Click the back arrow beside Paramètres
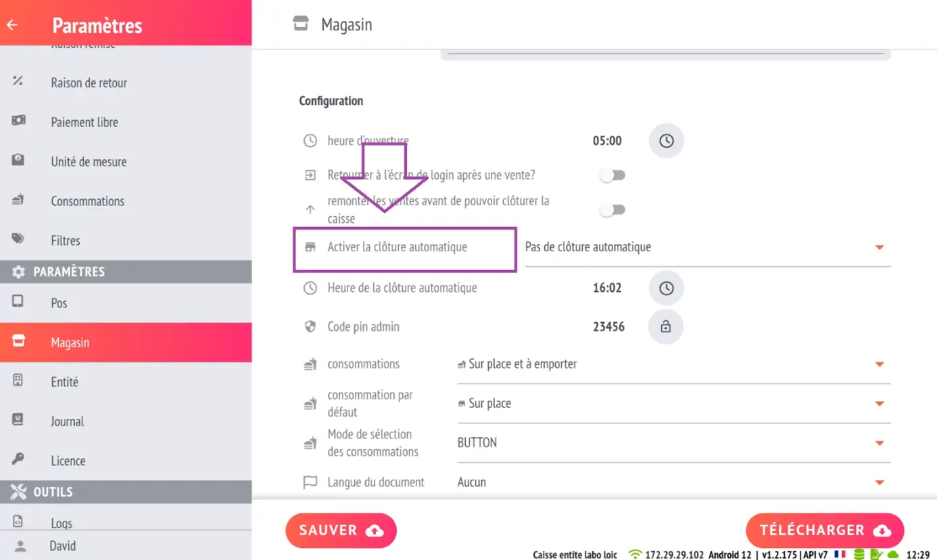Viewport: 937px width, 560px height. pos(12,25)
